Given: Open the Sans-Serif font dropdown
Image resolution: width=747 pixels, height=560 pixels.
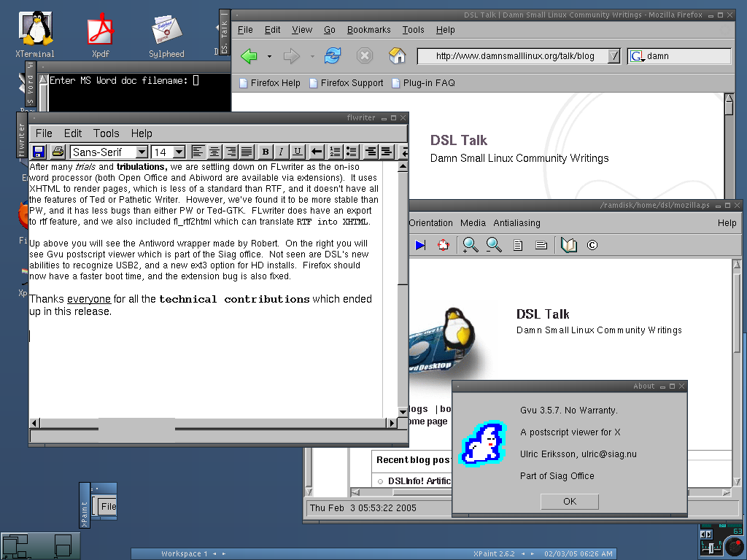Looking at the screenshot, I should point(142,152).
